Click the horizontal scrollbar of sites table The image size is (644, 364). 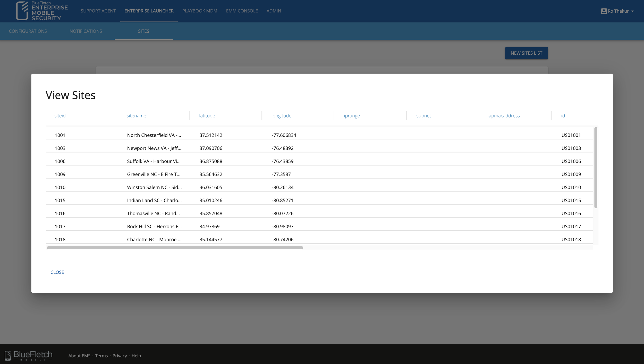(175, 248)
